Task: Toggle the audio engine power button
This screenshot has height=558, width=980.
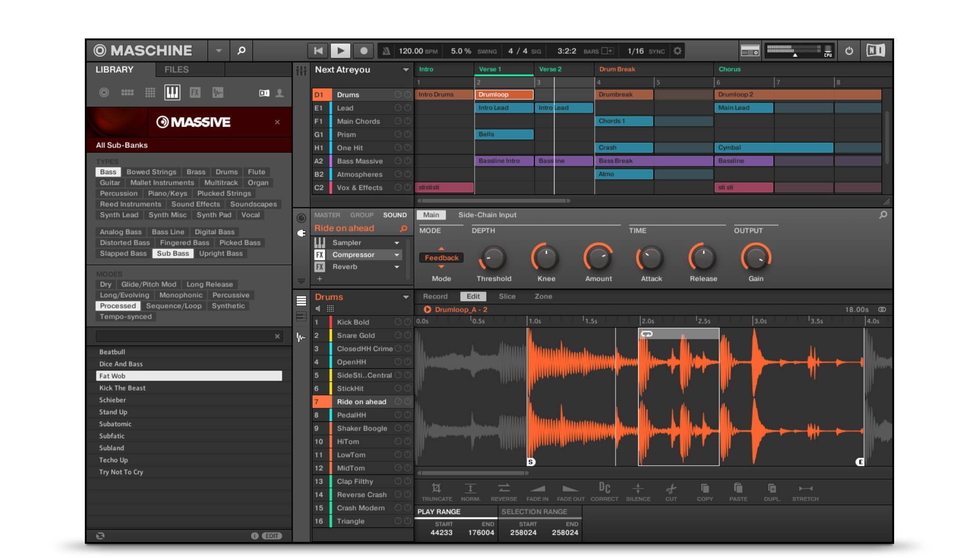Action: pos(849,51)
